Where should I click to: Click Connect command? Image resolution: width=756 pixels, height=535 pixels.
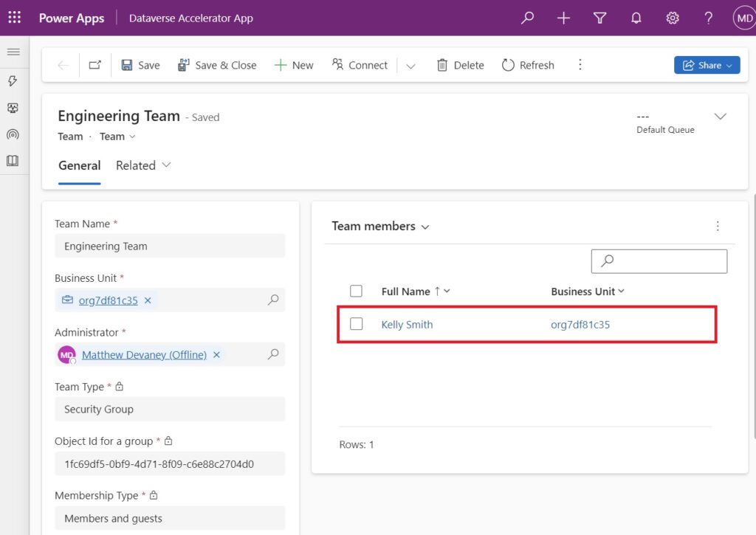(360, 65)
